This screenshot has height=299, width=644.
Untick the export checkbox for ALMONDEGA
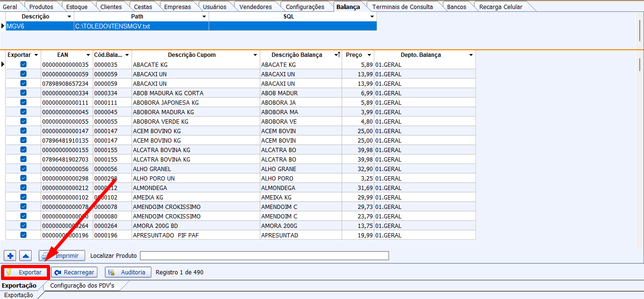pyautogui.click(x=23, y=188)
